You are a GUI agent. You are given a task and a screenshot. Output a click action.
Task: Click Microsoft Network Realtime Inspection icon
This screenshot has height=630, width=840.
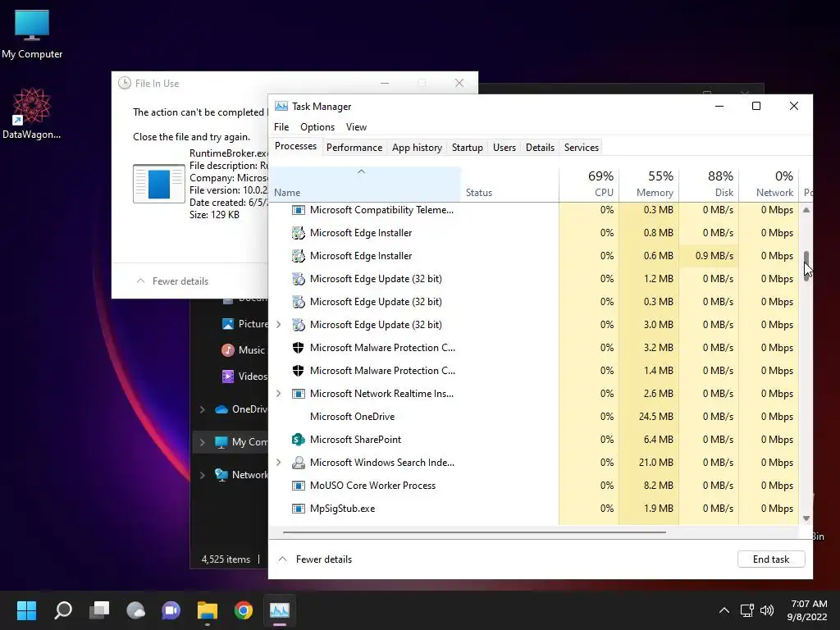point(298,394)
